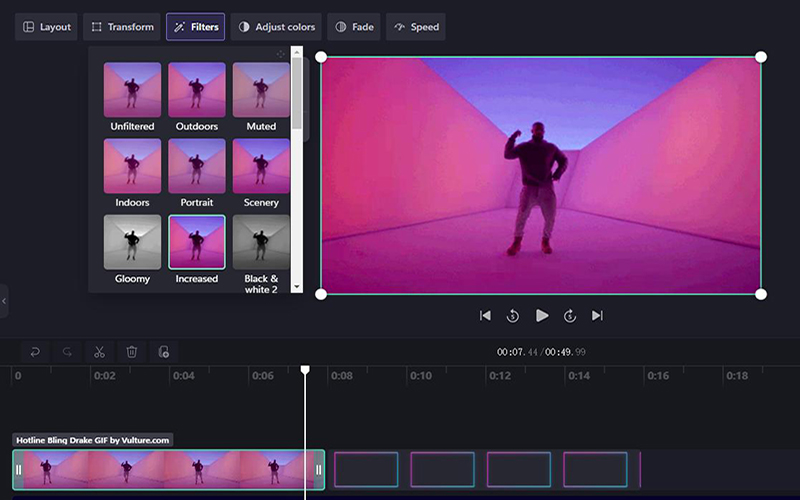Click the left trim handle of the clip
The image size is (800, 500).
pyautogui.click(x=19, y=470)
